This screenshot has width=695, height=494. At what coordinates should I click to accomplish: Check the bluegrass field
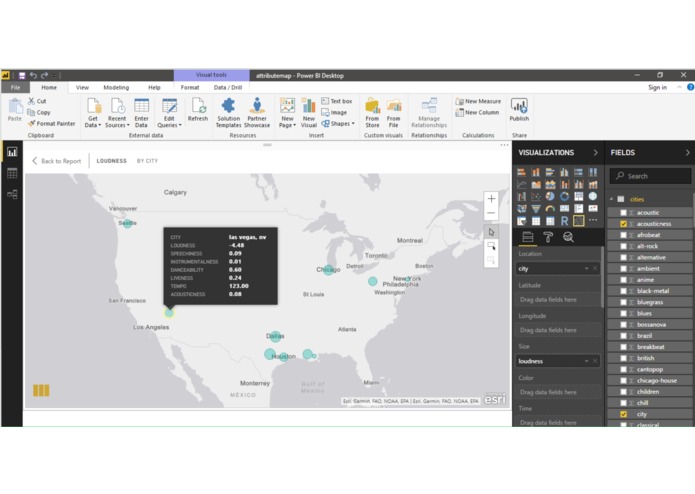[x=623, y=302]
